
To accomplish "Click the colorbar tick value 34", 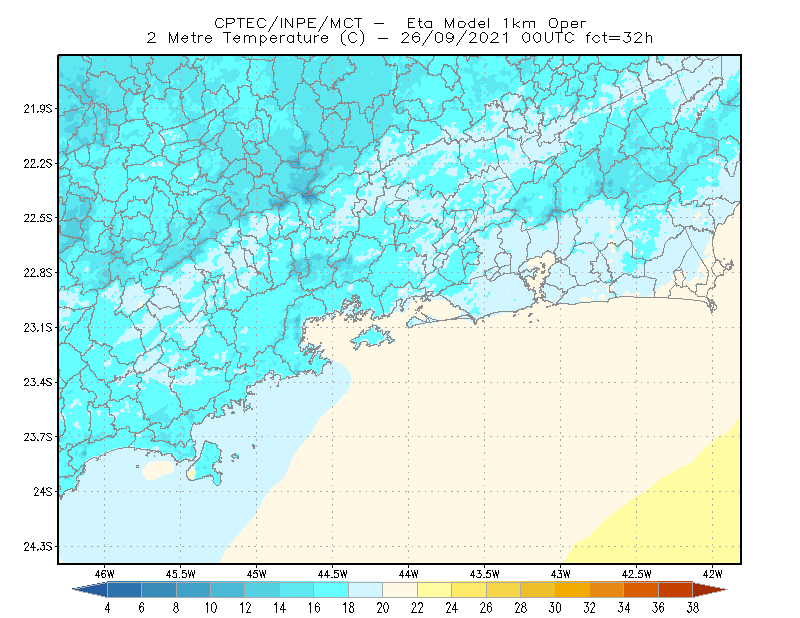I will click(x=624, y=608).
